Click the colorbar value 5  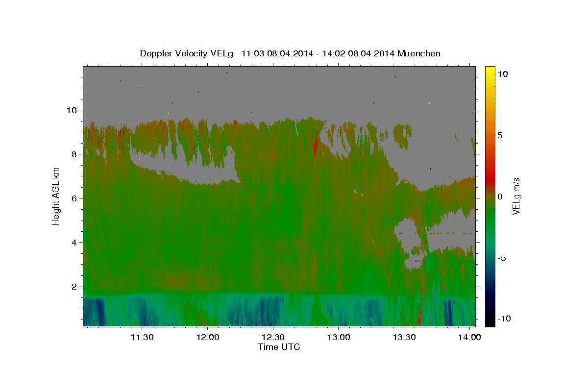pyautogui.click(x=500, y=135)
